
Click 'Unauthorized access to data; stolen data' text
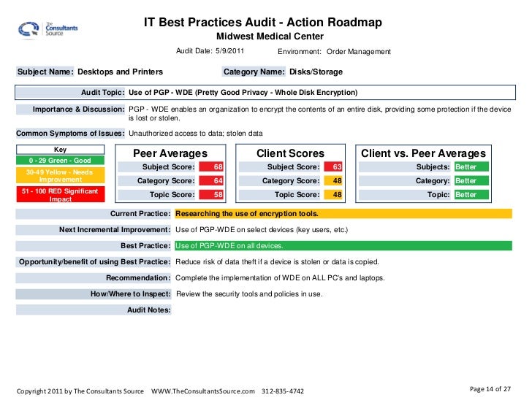click(x=195, y=134)
